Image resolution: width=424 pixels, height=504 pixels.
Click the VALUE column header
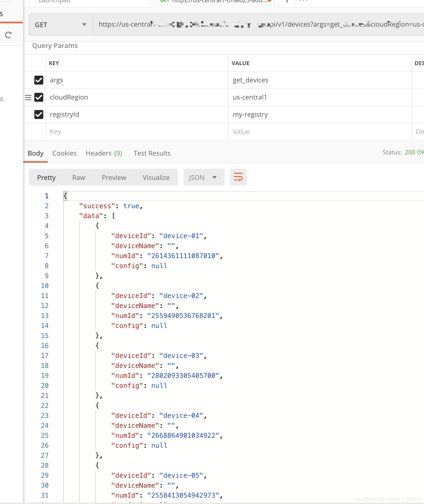241,63
